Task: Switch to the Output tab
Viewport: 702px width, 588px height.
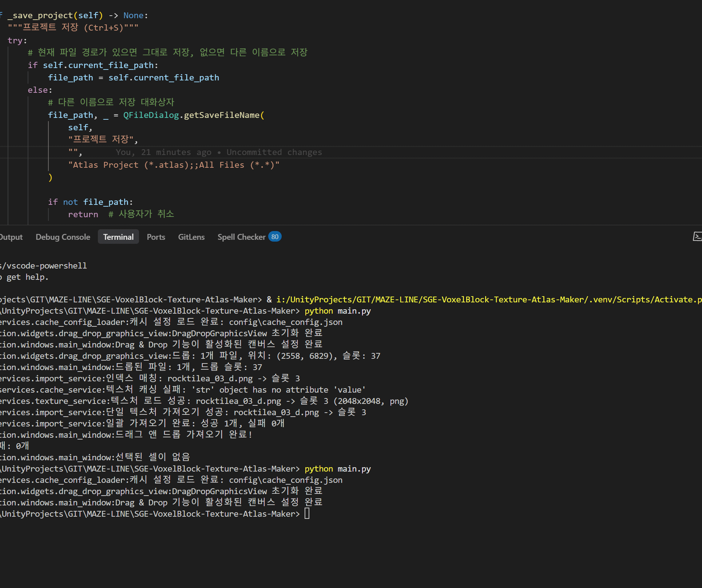Action: [x=11, y=237]
